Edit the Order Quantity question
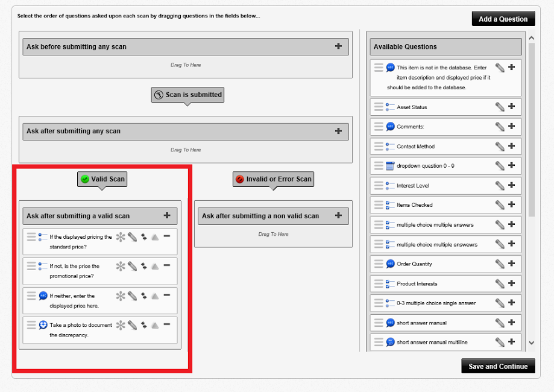The width and height of the screenshot is (554, 392). click(x=500, y=264)
